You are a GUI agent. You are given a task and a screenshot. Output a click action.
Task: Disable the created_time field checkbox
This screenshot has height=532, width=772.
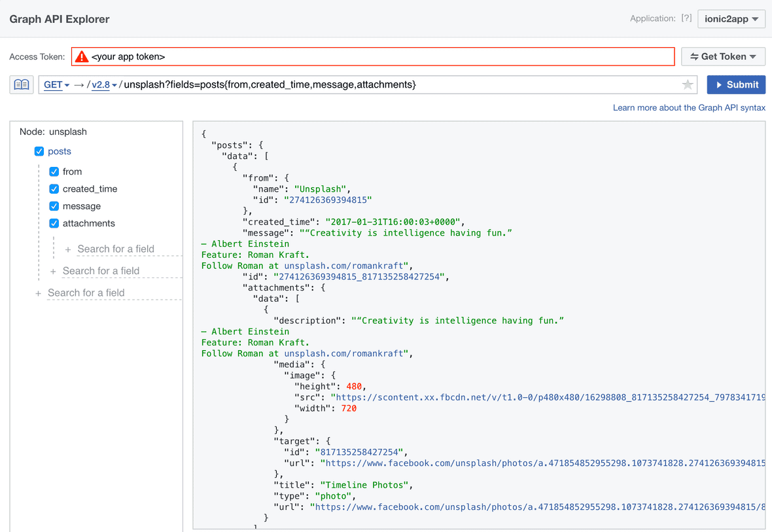point(54,189)
